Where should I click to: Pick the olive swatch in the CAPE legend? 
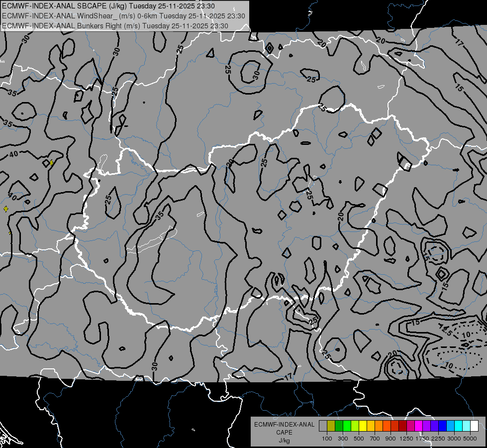tap(331, 426)
